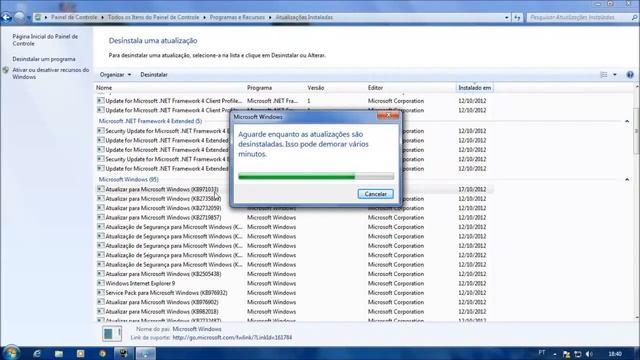Open the recent pages dropdown beside navigation arrows
The image size is (640, 360).
click(x=29, y=18)
